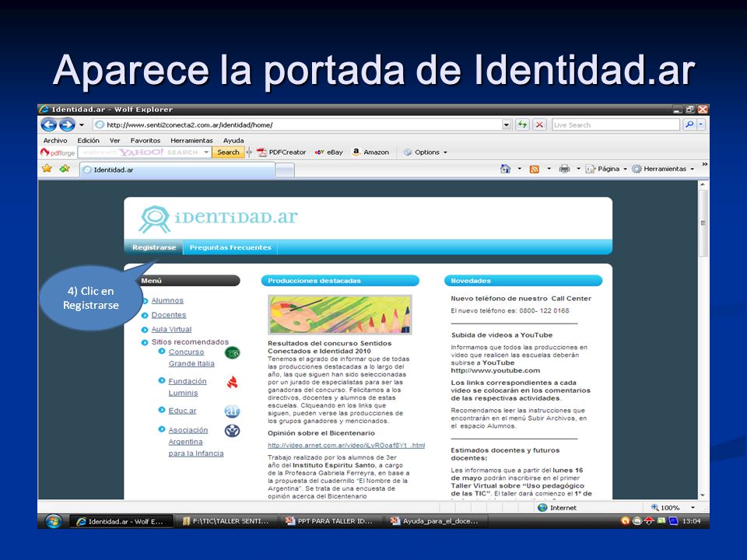Click the green Refresh page icon

tap(523, 124)
